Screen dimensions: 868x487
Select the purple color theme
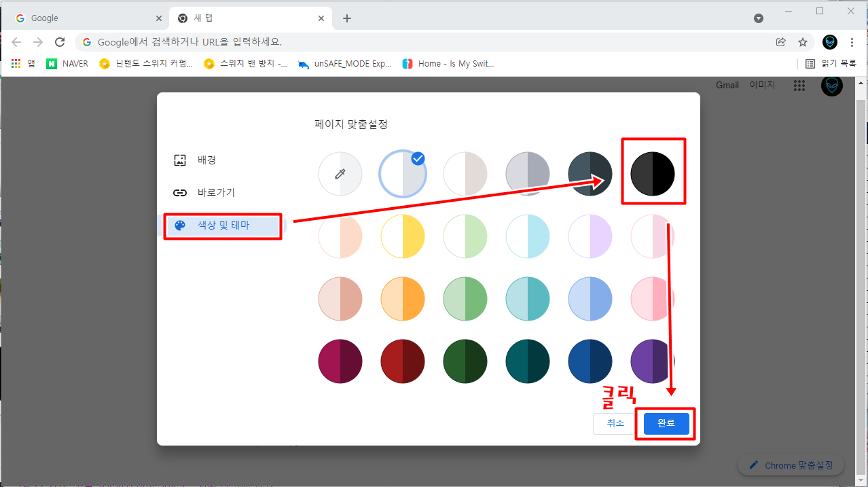tap(653, 361)
